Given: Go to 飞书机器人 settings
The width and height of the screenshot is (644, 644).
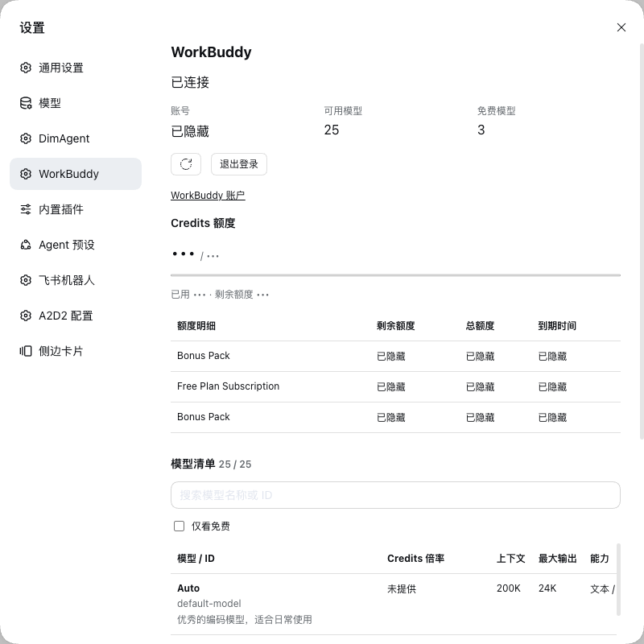Looking at the screenshot, I should [76, 280].
